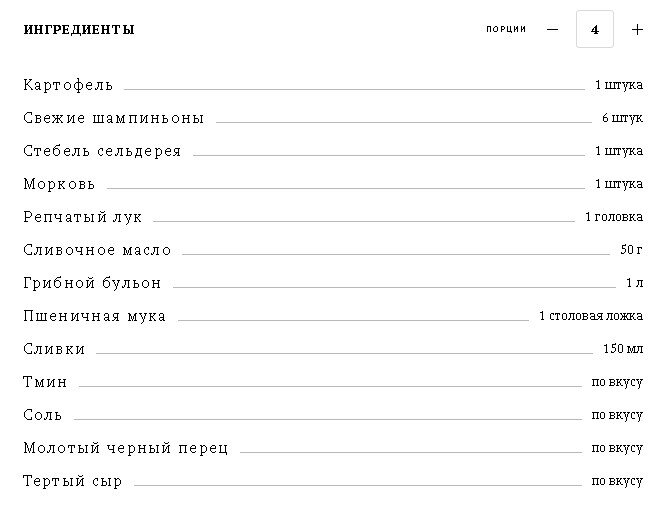Open the Стебель сельдерея ingredient link
The image size is (663, 514).
pyautogui.click(x=102, y=151)
